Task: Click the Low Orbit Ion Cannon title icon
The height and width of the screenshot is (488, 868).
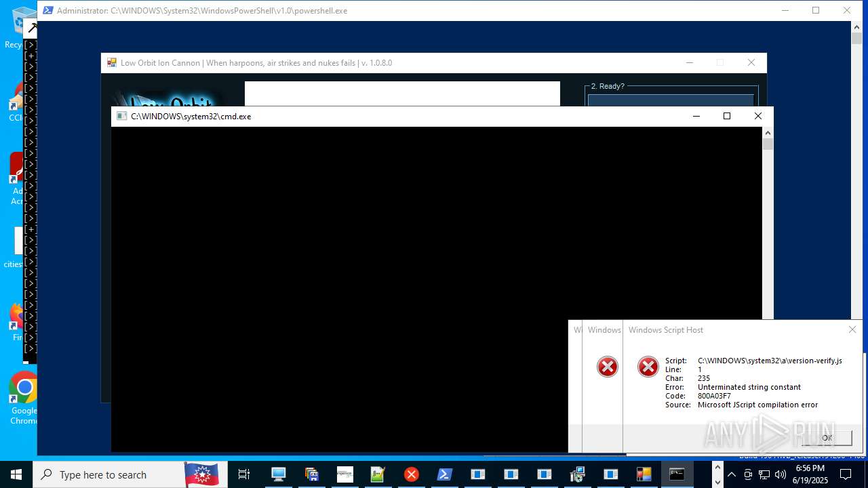Action: pos(112,63)
